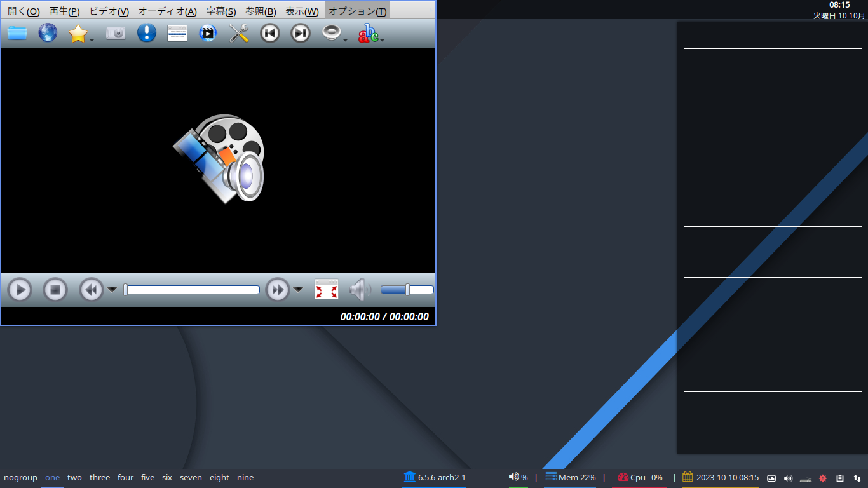Switch to workspace seven
The height and width of the screenshot is (488, 868).
[x=191, y=477]
